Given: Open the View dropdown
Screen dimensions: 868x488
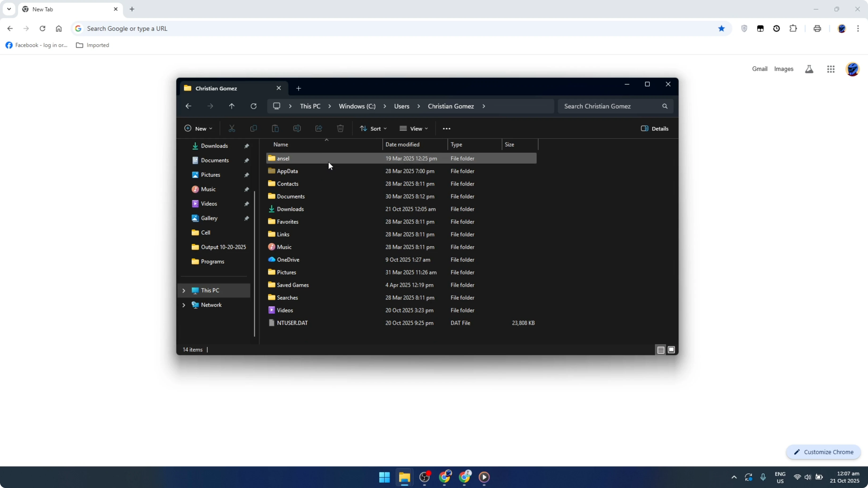Looking at the screenshot, I should point(414,129).
